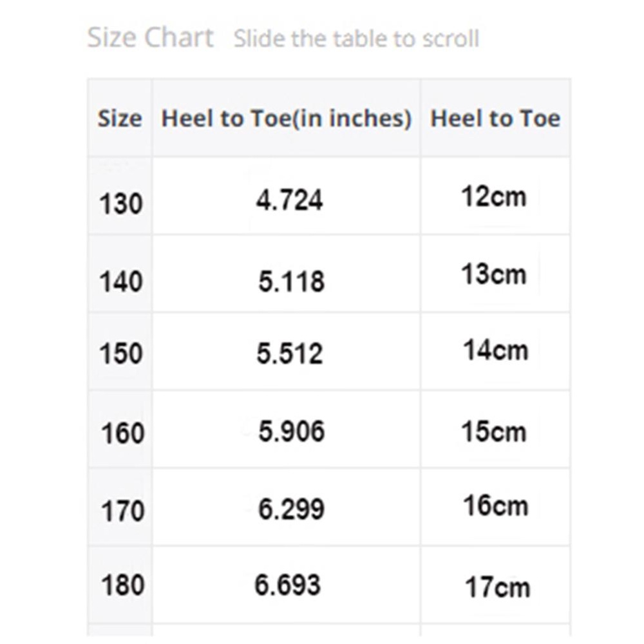The image size is (644, 644).
Task: Click the 5.512 inches cell
Action: pyautogui.click(x=289, y=354)
